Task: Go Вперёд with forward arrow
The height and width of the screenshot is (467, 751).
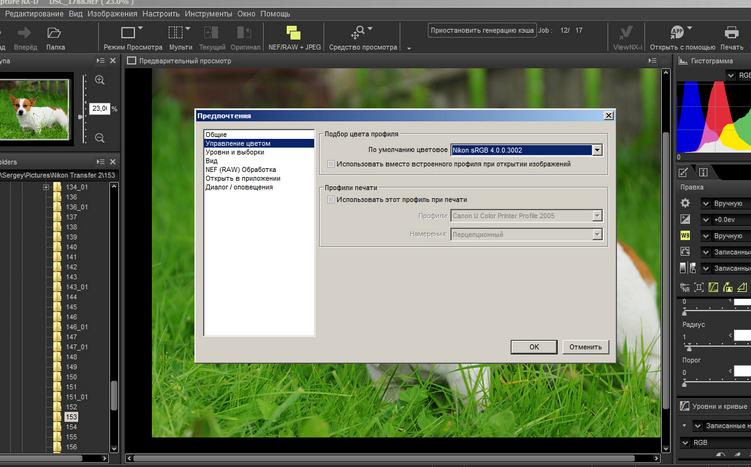Action: pyautogui.click(x=24, y=33)
